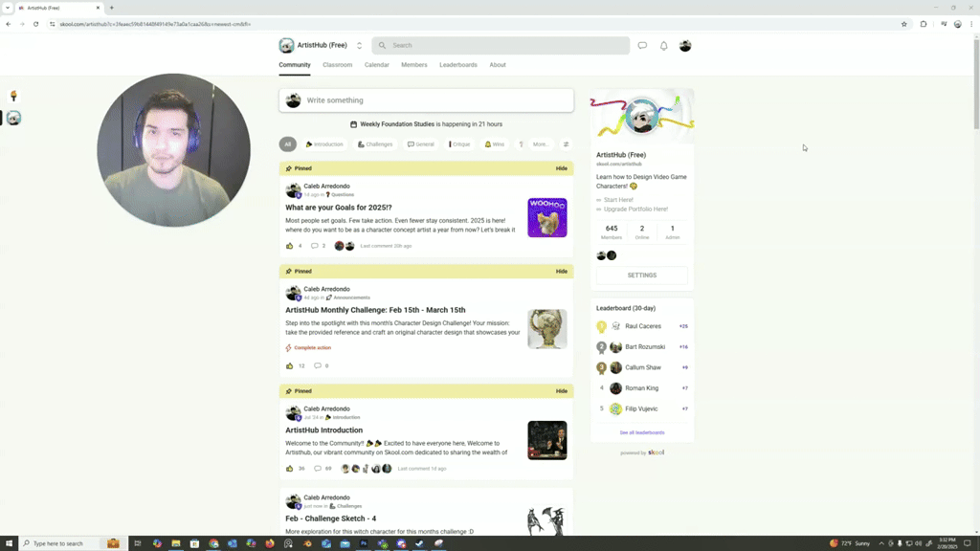Switch to the Members tab
The width and height of the screenshot is (980, 551).
(414, 65)
